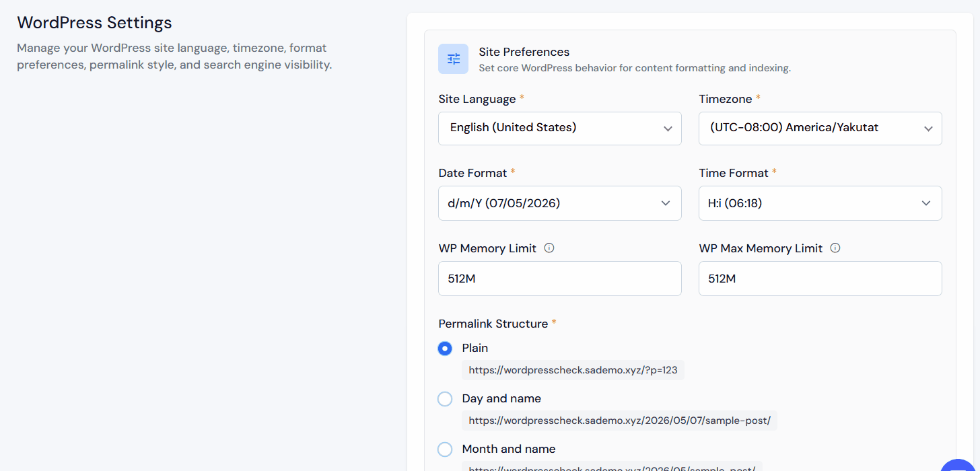This screenshot has height=471, width=980.
Task: Click the 'Manage your WordPress site' description
Action: click(174, 57)
